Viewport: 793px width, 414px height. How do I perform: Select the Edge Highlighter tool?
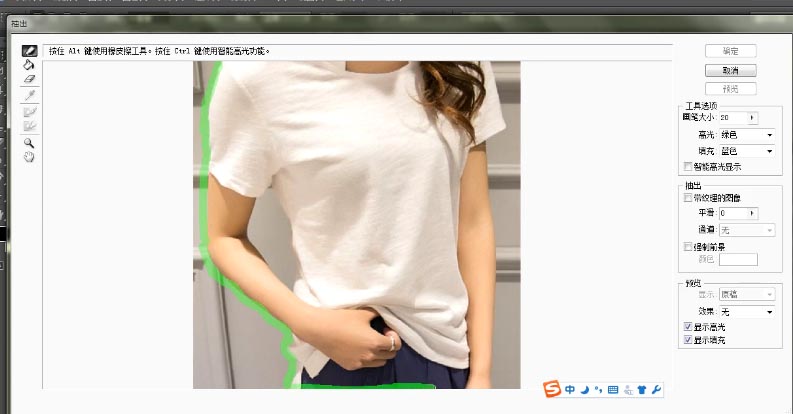click(x=29, y=50)
